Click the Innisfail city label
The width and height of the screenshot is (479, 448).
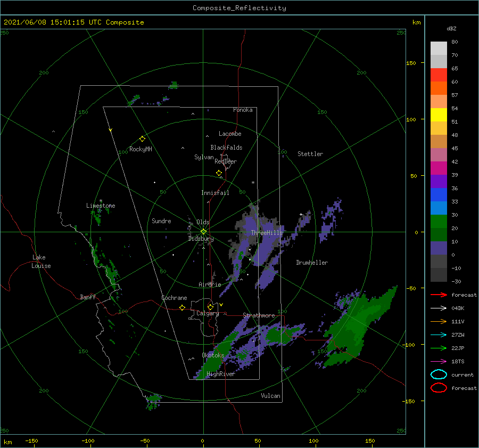(x=215, y=193)
